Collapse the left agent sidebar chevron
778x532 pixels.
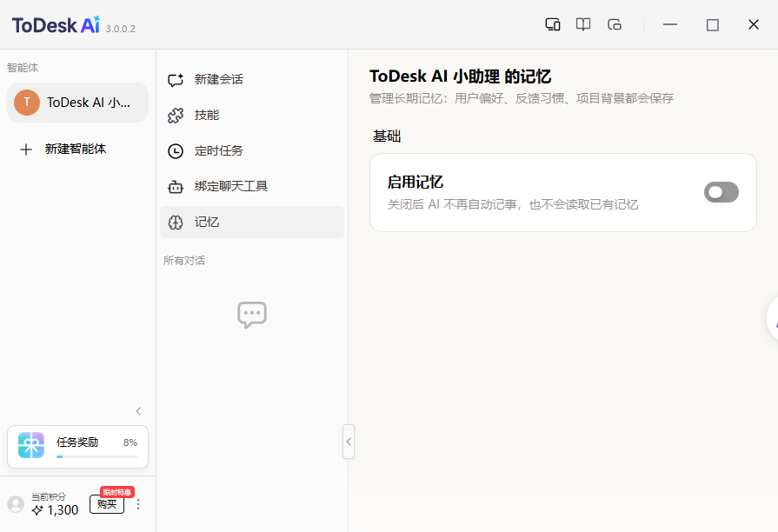point(138,411)
